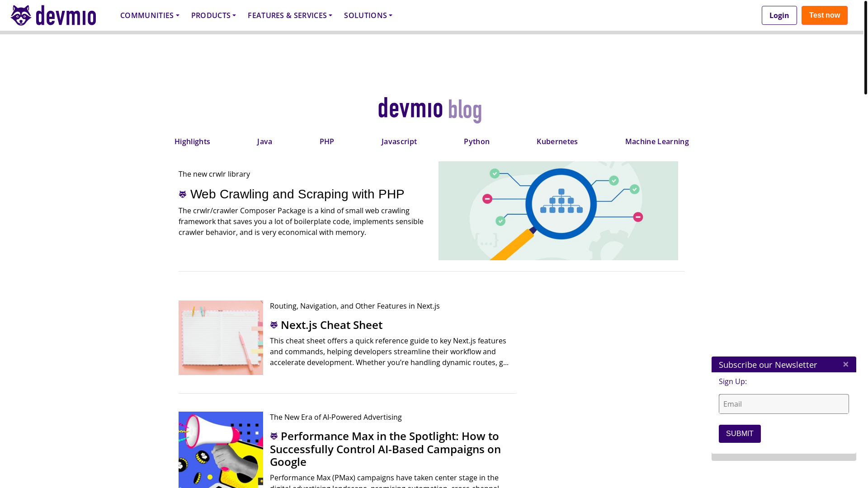Click 'The new crwlr library' subtitle
Viewport: 868px width, 488px height.
click(214, 174)
